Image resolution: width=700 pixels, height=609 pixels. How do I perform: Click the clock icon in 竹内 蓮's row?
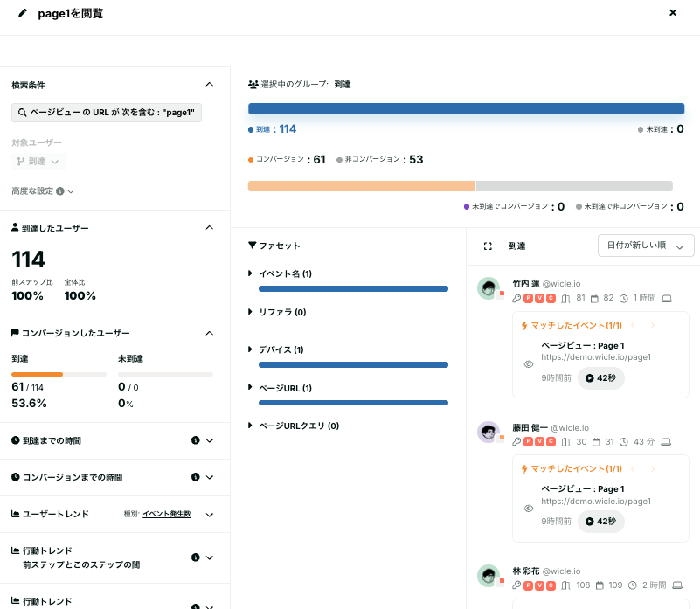point(624,299)
